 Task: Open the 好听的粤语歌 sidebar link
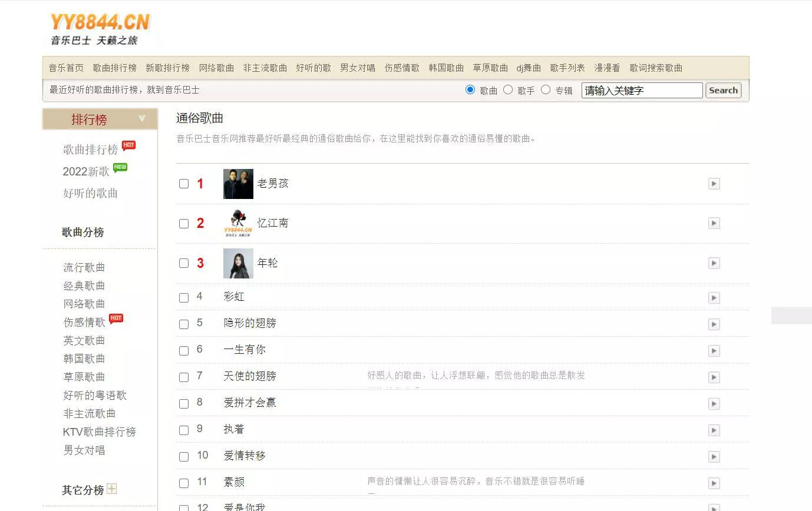(94, 395)
